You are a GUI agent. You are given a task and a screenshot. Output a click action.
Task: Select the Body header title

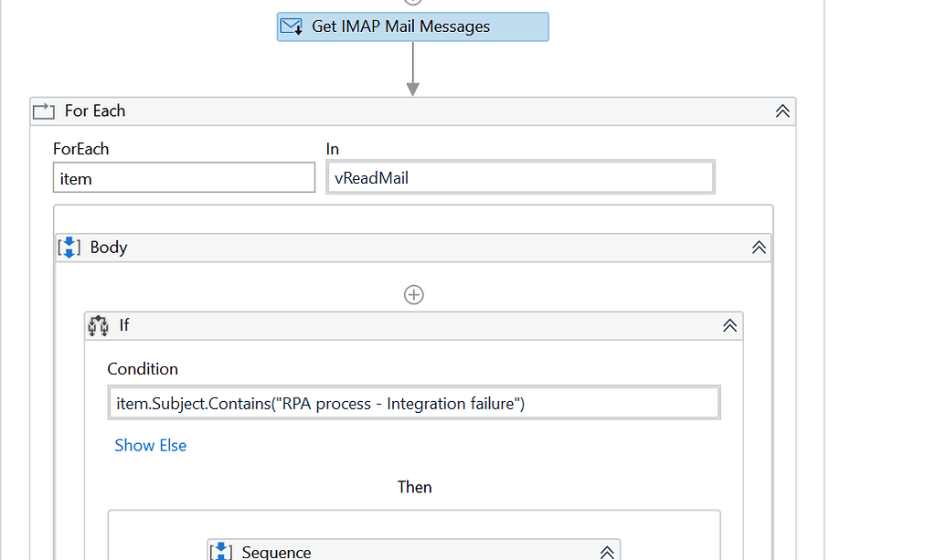tap(109, 248)
